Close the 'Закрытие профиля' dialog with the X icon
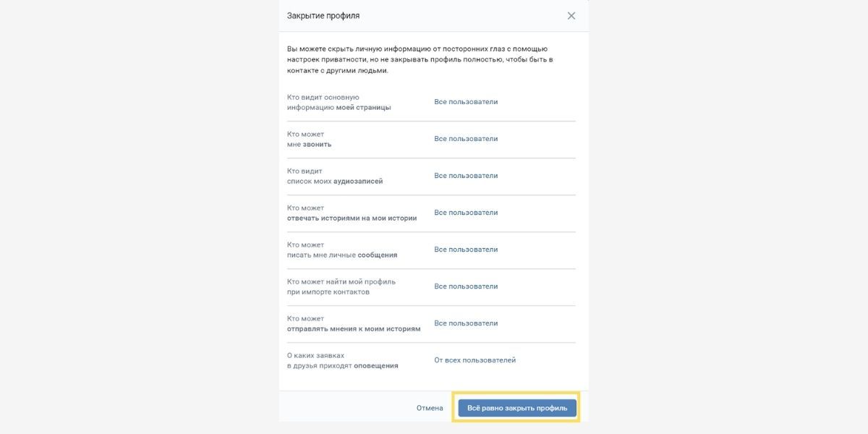The height and width of the screenshot is (434, 868). click(571, 16)
